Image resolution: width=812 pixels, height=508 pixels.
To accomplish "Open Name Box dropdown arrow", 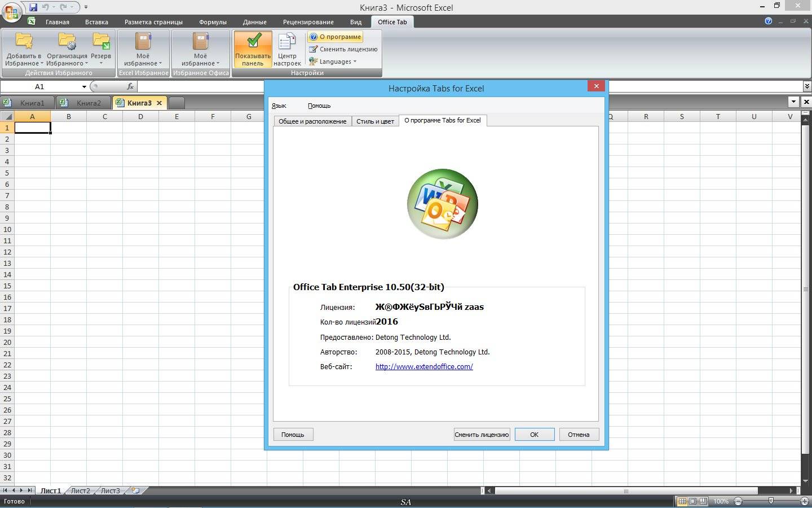I will (84, 87).
